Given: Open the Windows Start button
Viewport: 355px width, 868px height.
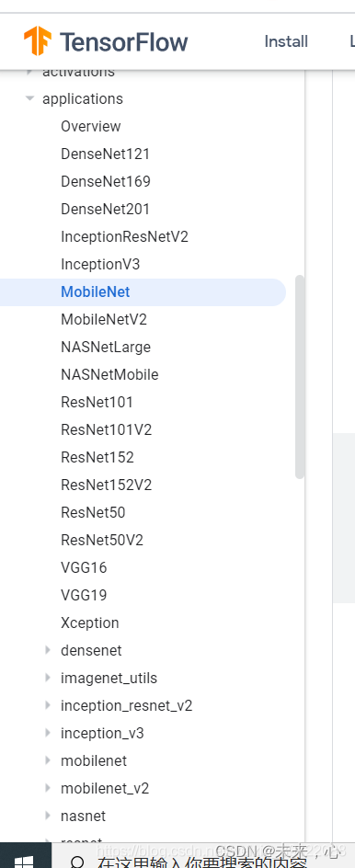Looking at the screenshot, I should 23,861.
